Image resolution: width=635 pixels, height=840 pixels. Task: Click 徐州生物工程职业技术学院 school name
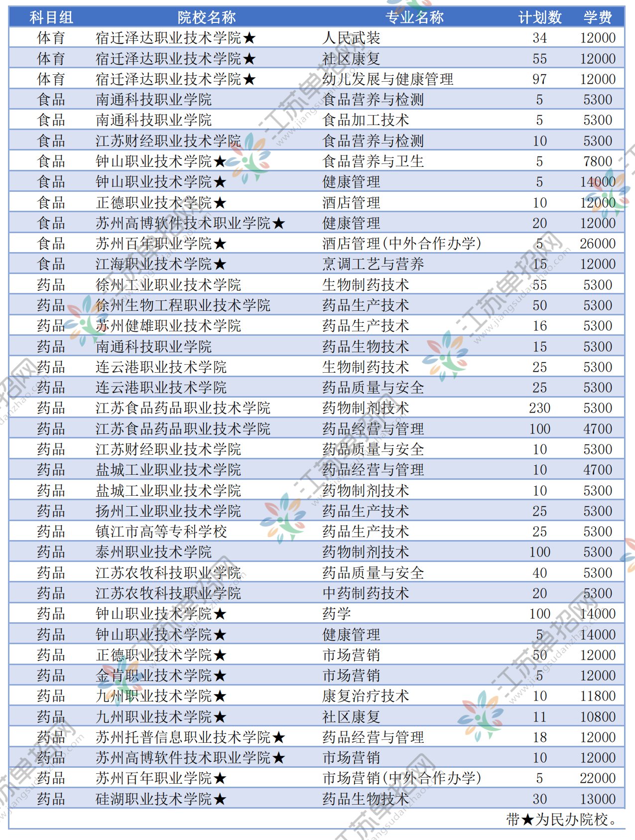click(x=183, y=305)
